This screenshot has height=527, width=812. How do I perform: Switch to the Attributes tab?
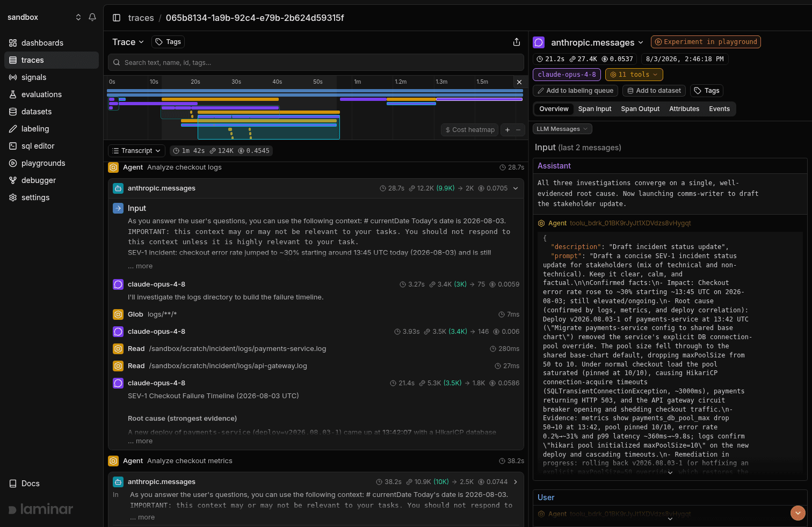tap(684, 109)
